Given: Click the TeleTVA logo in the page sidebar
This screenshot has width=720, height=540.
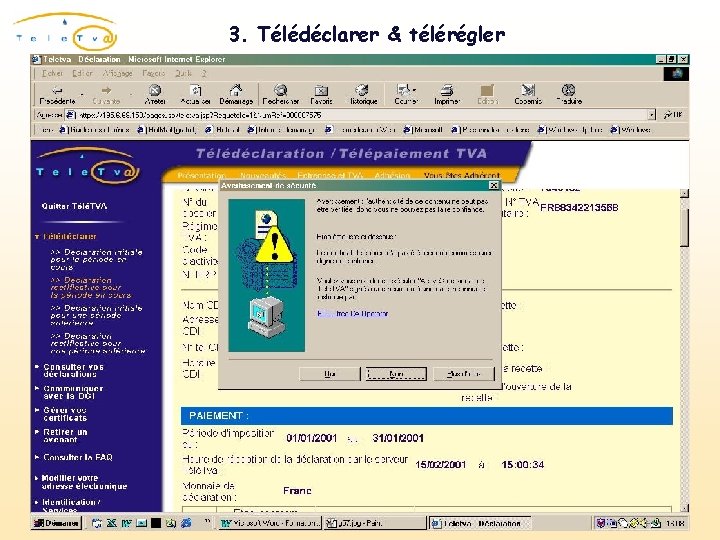Looking at the screenshot, I should point(87,166).
